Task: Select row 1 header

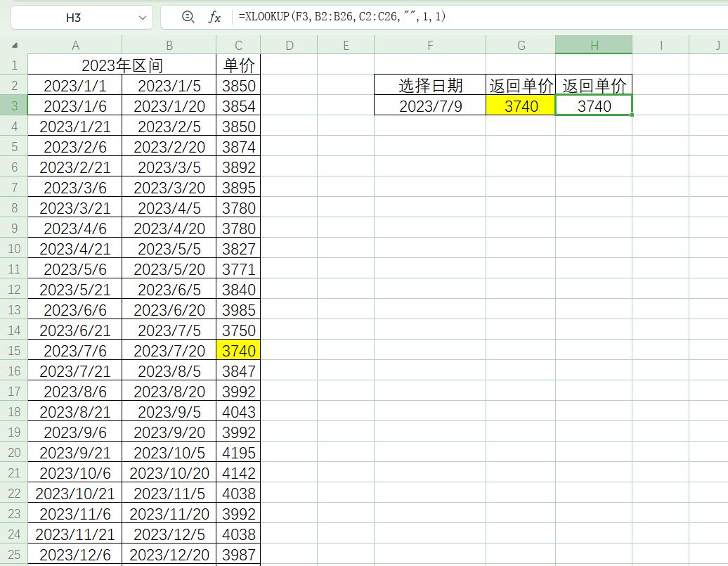Action: tap(14, 65)
